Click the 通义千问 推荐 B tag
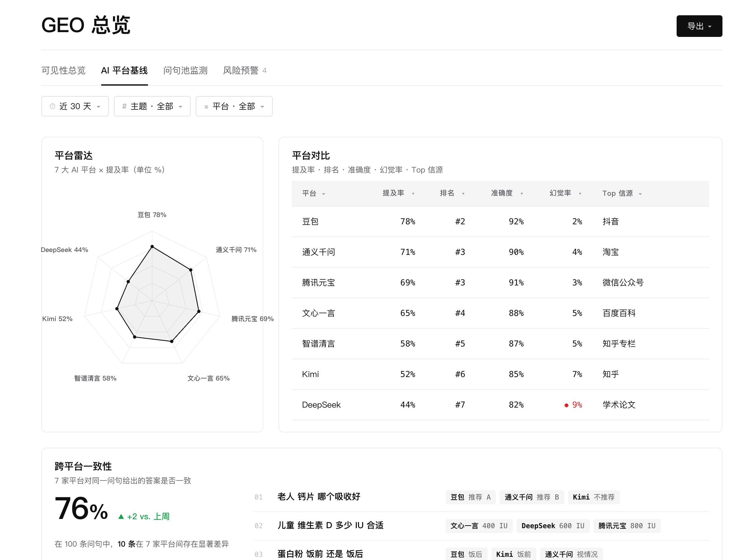Image resolution: width=732 pixels, height=560 pixels. click(532, 497)
